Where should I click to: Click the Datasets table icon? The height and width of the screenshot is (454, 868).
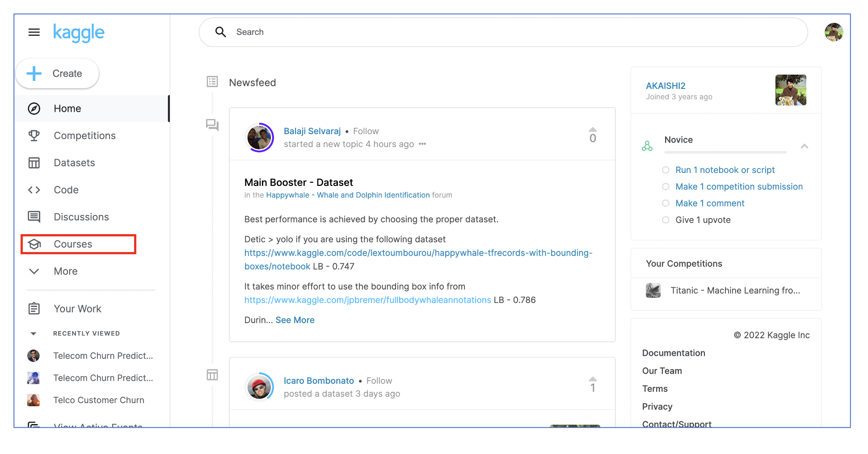click(34, 163)
